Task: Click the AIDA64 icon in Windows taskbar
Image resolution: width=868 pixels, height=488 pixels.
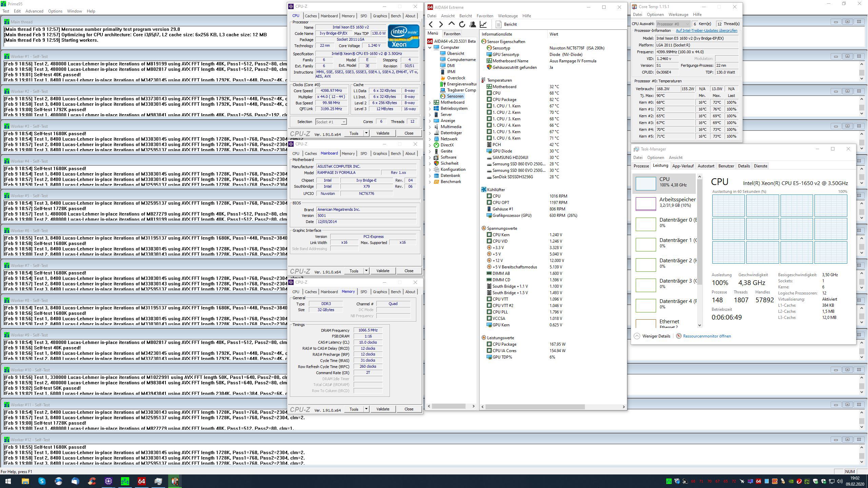Action: (141, 481)
